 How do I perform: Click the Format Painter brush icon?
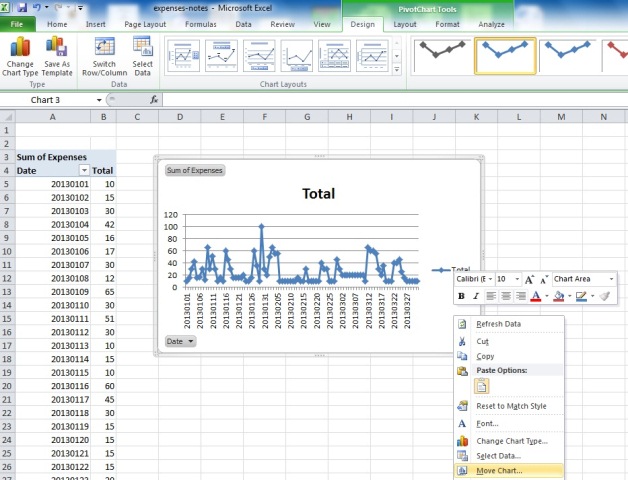point(605,296)
